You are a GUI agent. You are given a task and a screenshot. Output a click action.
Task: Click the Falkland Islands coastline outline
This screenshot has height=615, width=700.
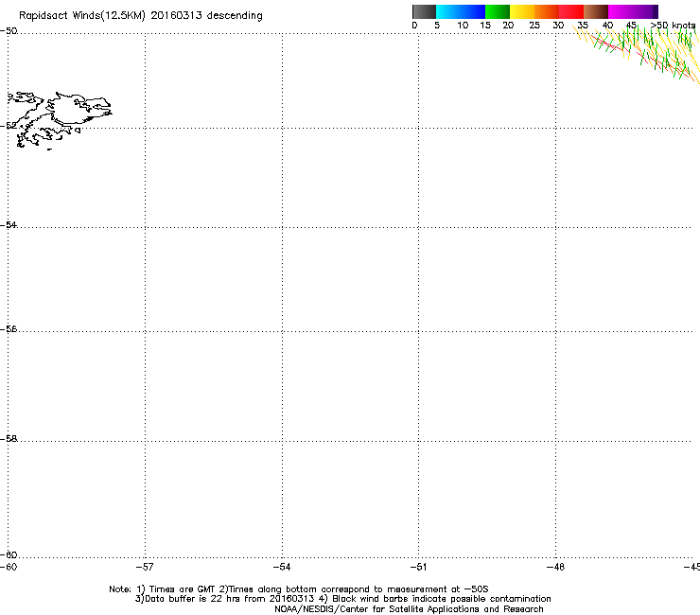(x=60, y=120)
